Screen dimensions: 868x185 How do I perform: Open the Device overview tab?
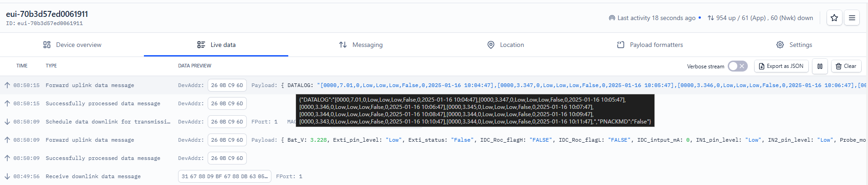(x=72, y=45)
